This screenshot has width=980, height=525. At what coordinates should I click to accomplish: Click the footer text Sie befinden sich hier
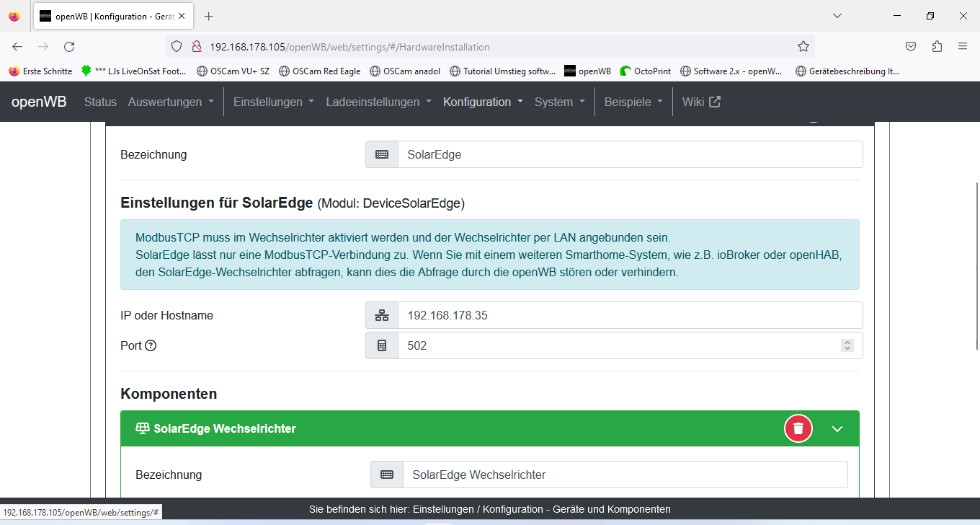tap(490, 509)
